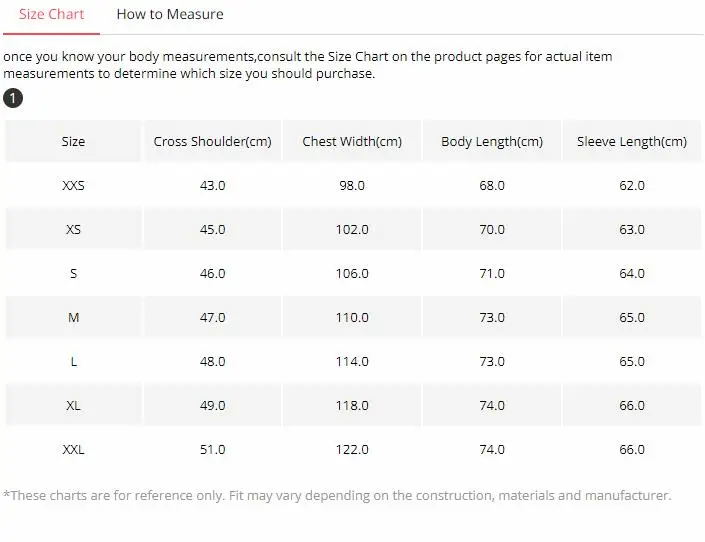Click the number 1 circle badge

(x=13, y=98)
